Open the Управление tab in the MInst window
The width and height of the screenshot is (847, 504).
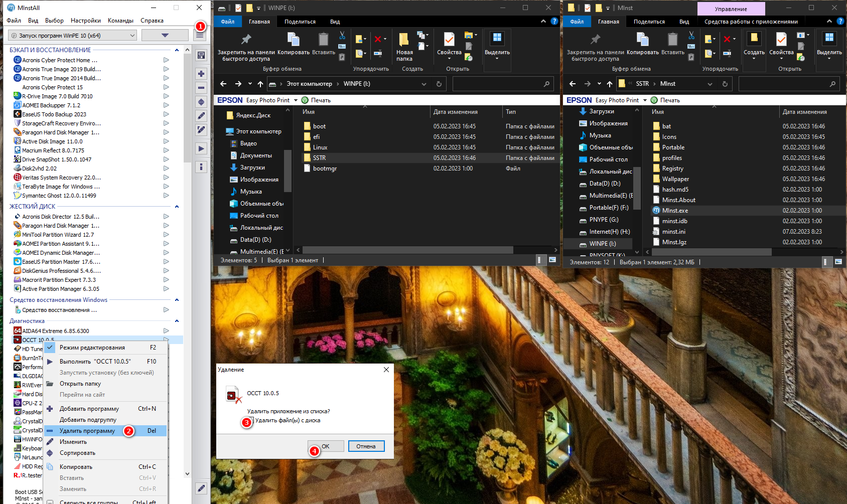(x=731, y=9)
